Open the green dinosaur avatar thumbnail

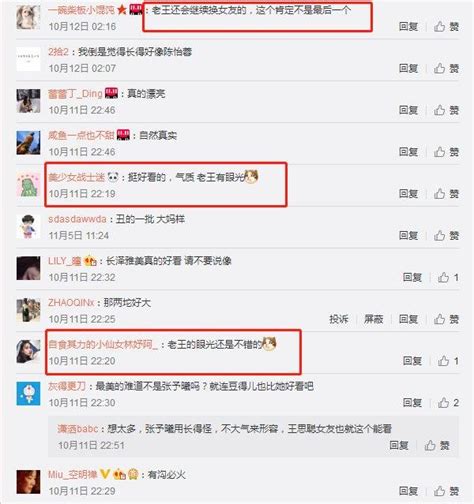[x=28, y=185]
